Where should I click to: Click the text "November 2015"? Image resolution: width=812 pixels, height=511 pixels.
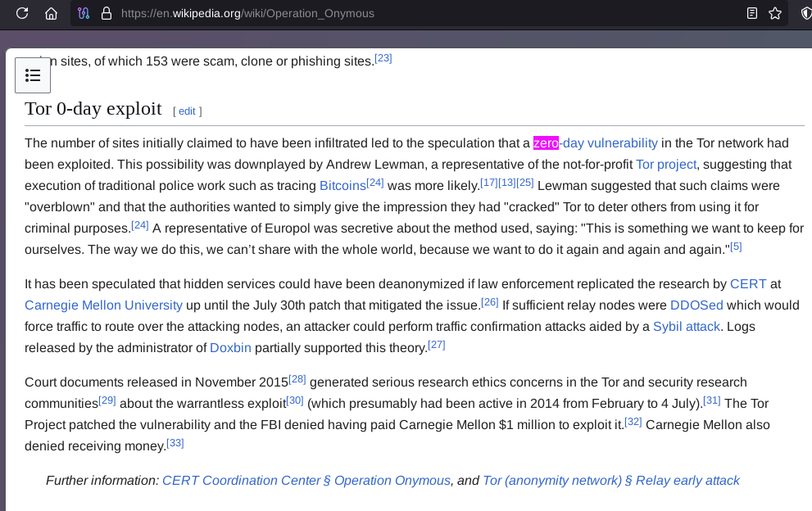tap(242, 382)
